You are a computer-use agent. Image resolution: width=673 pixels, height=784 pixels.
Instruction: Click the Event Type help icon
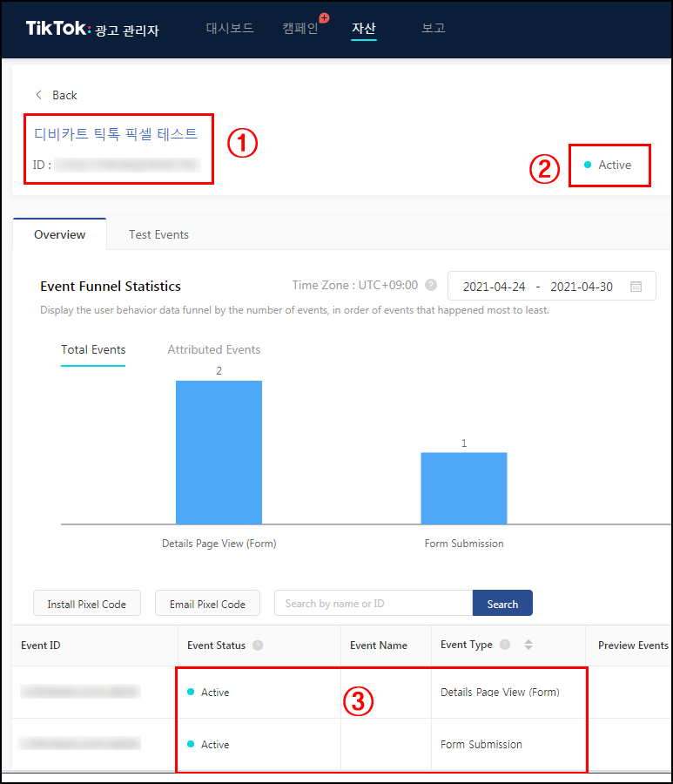tap(505, 645)
